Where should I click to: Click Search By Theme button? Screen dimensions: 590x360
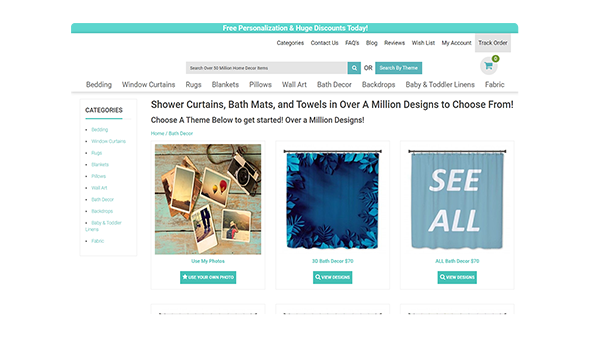pos(398,68)
